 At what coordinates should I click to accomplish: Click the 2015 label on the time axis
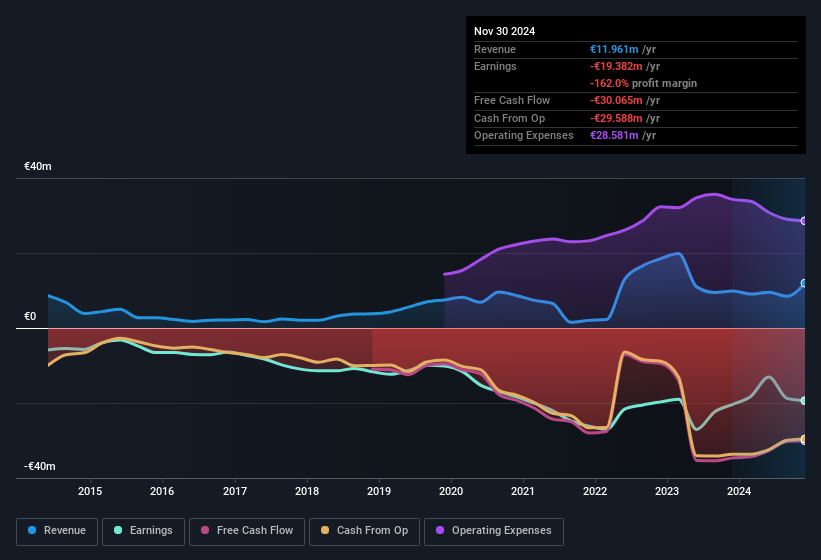tap(90, 491)
